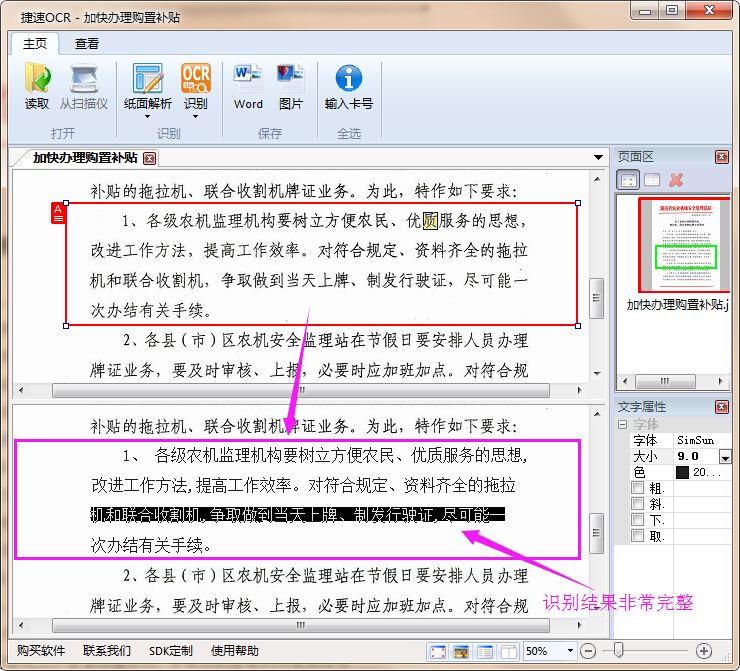Click the 联系我们 link
Viewport: 740px width, 671px height.
point(107,651)
